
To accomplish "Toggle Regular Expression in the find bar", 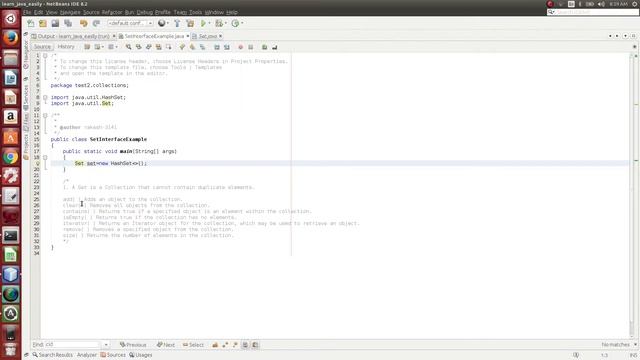I will 235,345.
